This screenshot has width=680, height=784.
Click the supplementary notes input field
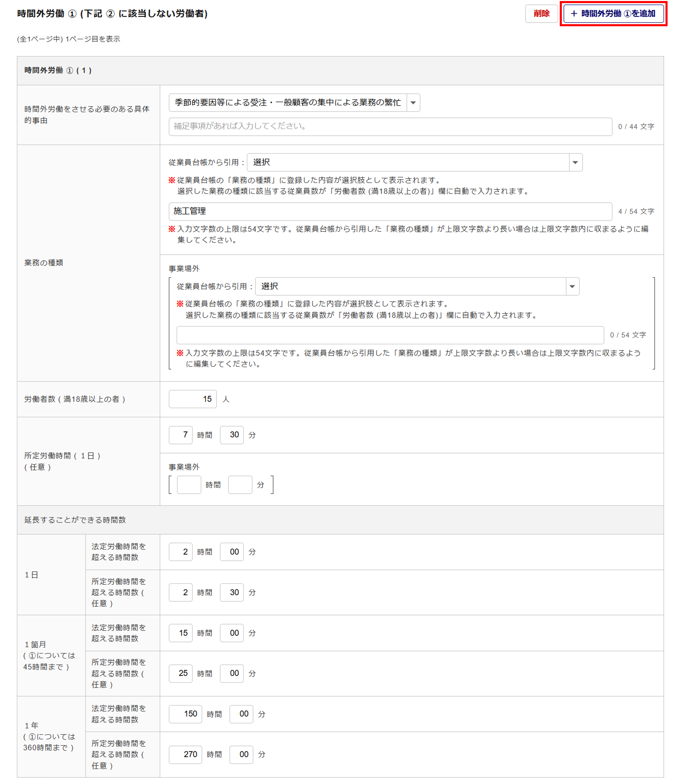(x=390, y=126)
